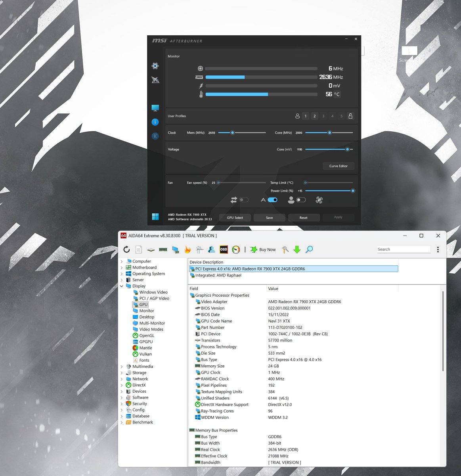Click the profile lock icon in Afterburner
Viewport: 461px width, 476px height.
(350, 116)
